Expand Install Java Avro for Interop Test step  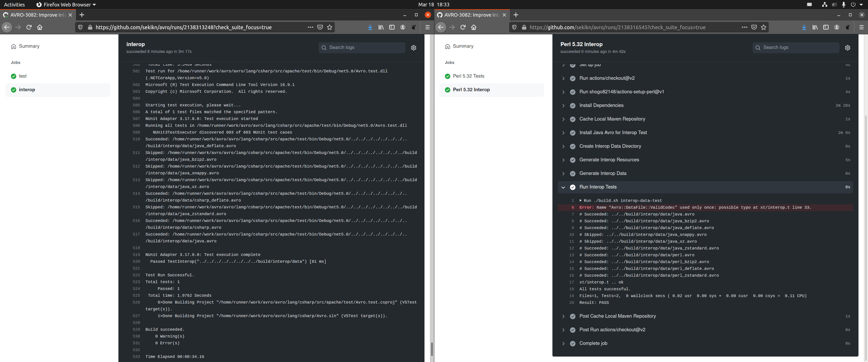point(706,133)
